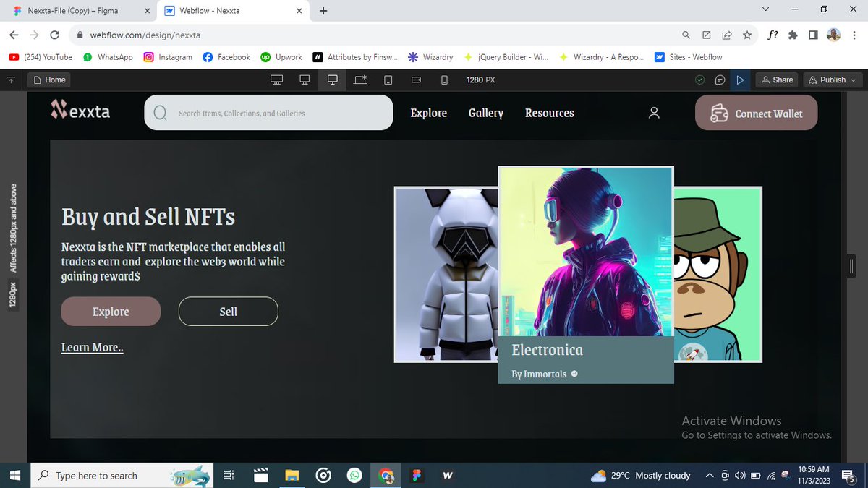Open the Chrome extensions puzzle icon
868x488 pixels.
pos(793,35)
